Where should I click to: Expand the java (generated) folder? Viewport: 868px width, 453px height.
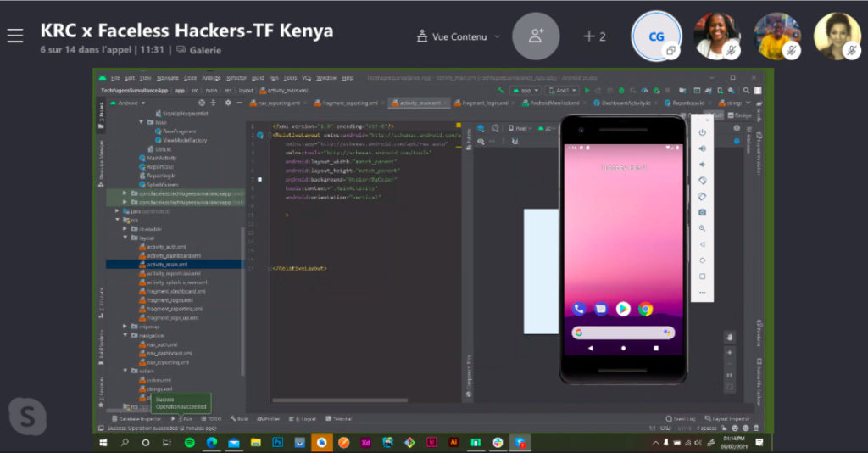117,211
